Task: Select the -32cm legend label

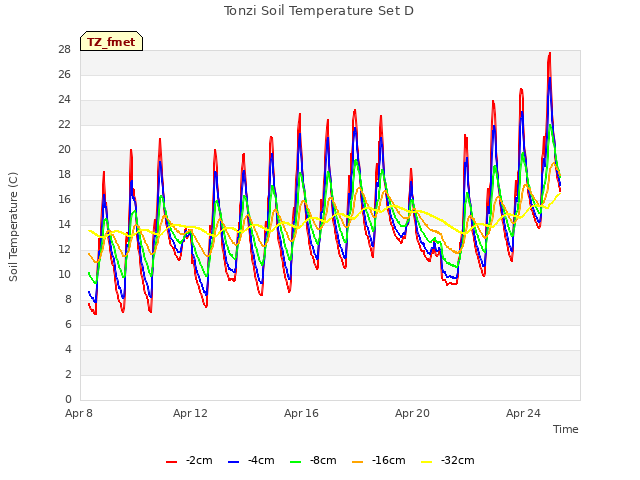Action: [458, 460]
